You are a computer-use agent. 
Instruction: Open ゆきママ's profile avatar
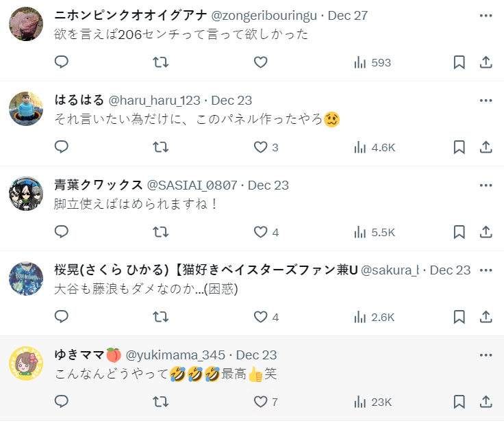(26, 364)
